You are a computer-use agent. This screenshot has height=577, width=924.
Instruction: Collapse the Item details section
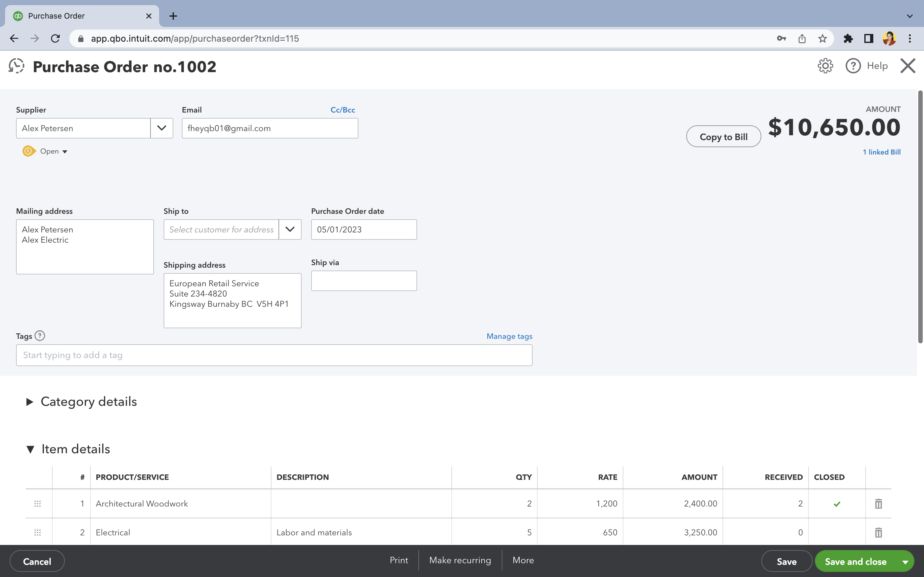coord(30,449)
